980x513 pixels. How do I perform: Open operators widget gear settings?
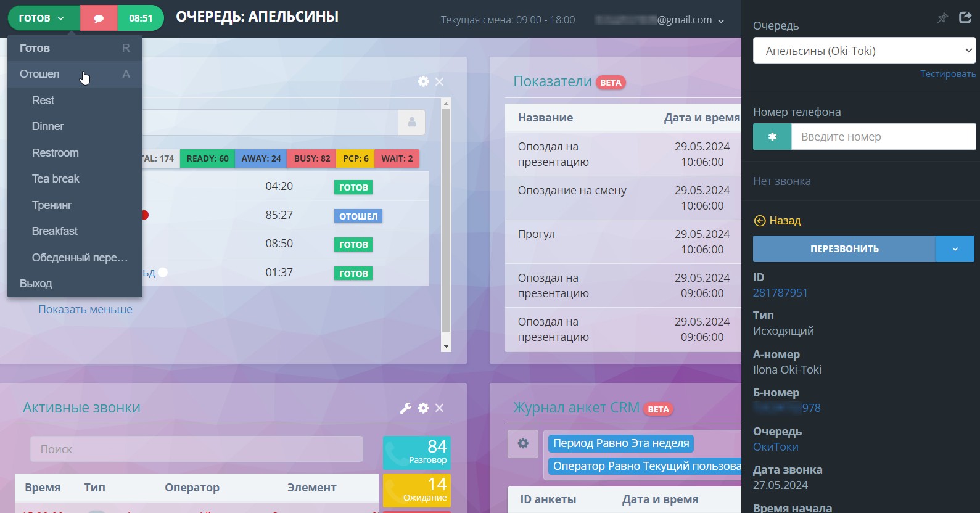[423, 81]
